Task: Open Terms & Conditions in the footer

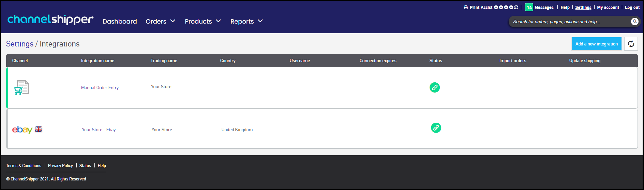Action: (x=24, y=165)
